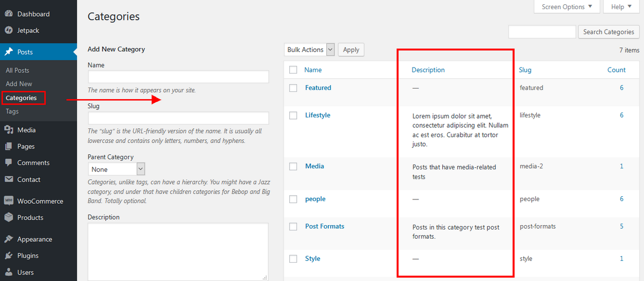Click the Plugins icon
Image resolution: width=644 pixels, height=281 pixels.
tap(9, 256)
